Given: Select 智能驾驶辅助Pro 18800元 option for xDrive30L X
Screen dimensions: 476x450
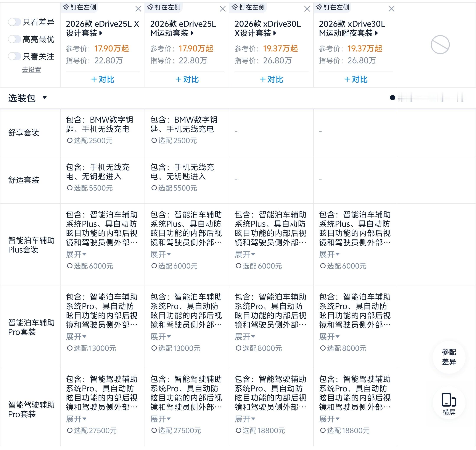Looking at the screenshot, I should tap(238, 431).
